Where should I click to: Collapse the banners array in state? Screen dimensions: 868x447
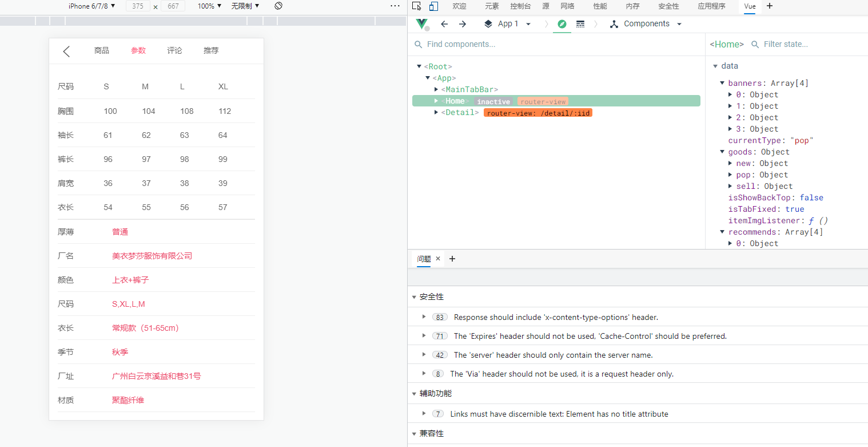tap(722, 83)
